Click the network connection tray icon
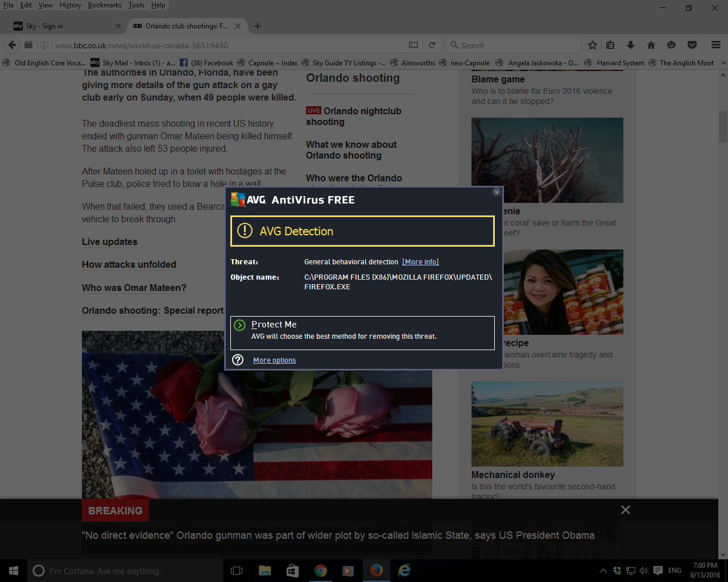 631,571
